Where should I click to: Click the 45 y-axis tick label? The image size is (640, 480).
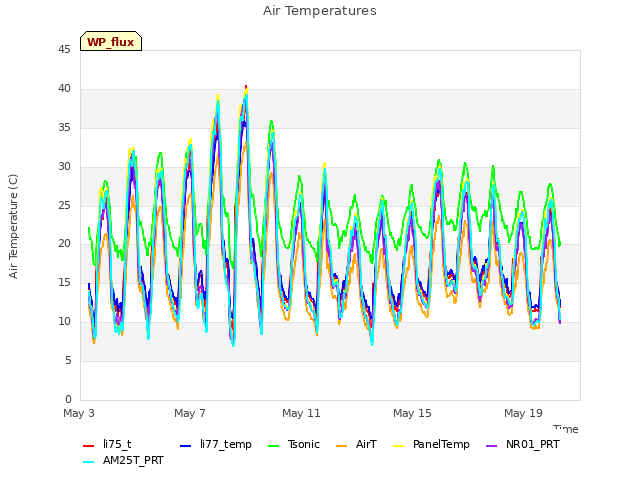(x=64, y=50)
